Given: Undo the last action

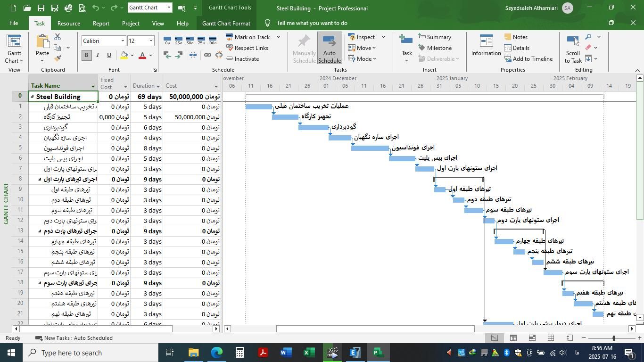Looking at the screenshot, I should [96, 8].
